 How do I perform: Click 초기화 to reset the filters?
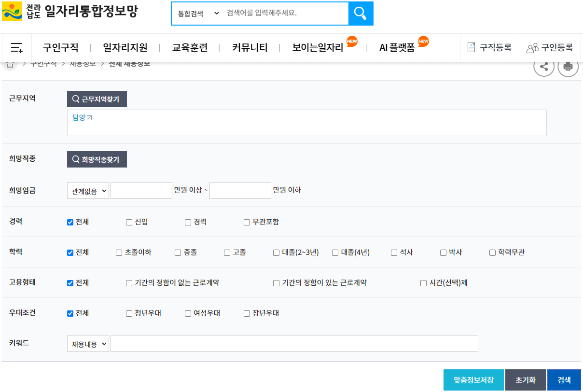click(526, 380)
